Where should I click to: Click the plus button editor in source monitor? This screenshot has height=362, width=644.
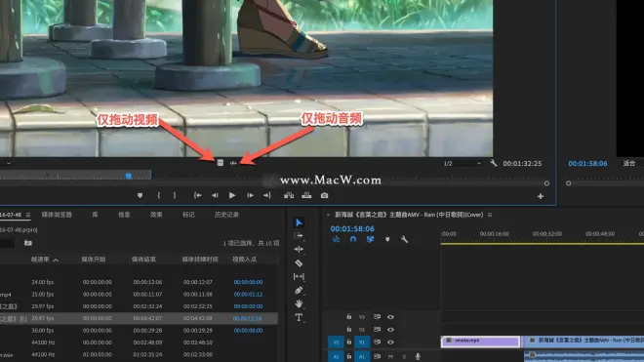(x=541, y=196)
